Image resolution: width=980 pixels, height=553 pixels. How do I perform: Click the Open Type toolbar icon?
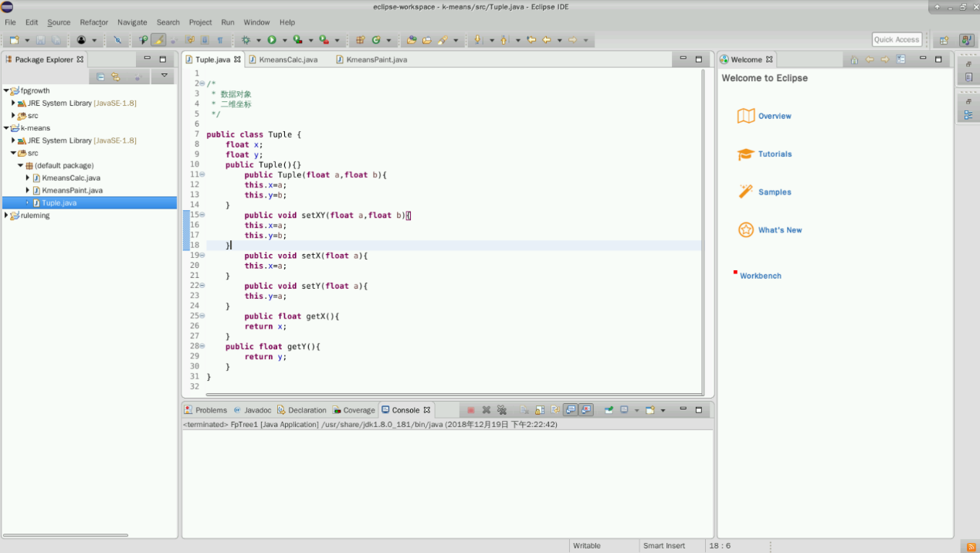[411, 40]
